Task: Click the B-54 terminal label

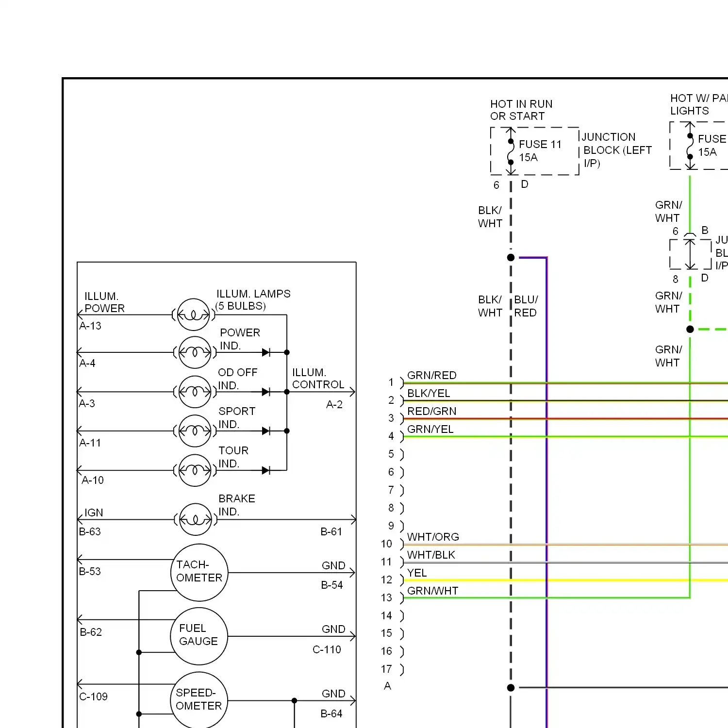Action: point(332,585)
